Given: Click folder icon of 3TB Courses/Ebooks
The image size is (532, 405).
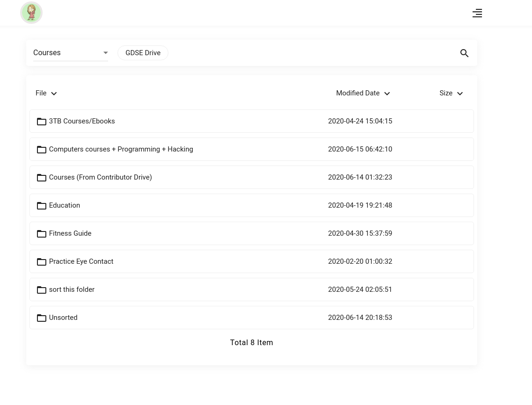Looking at the screenshot, I should pyautogui.click(x=41, y=122).
